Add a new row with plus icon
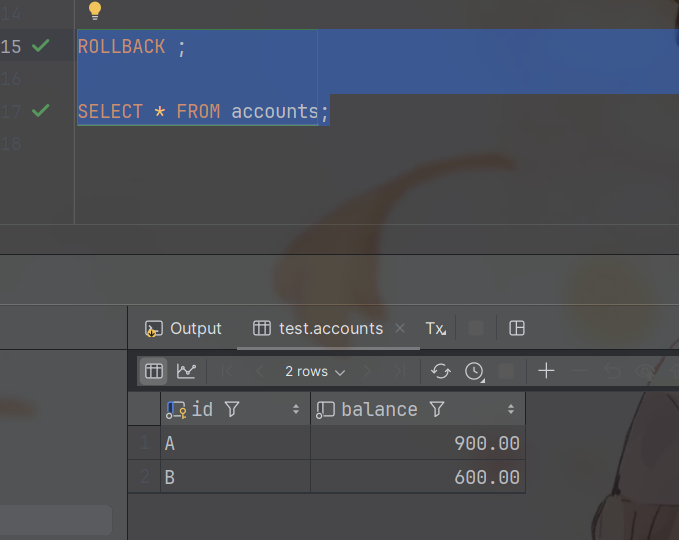679x540 pixels. pyautogui.click(x=546, y=371)
